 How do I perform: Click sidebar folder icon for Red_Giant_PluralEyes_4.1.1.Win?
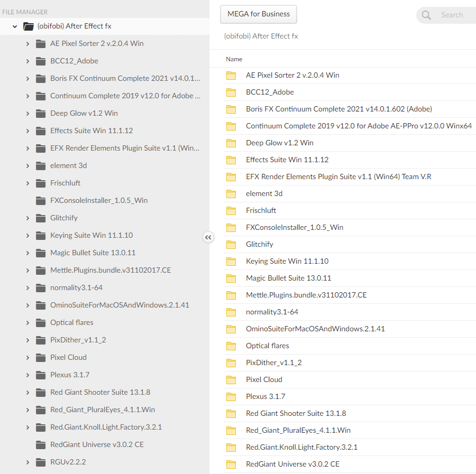[41, 410]
